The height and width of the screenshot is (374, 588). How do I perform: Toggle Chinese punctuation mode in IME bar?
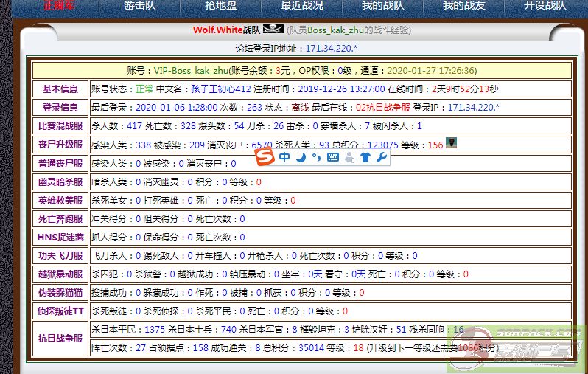click(x=315, y=157)
